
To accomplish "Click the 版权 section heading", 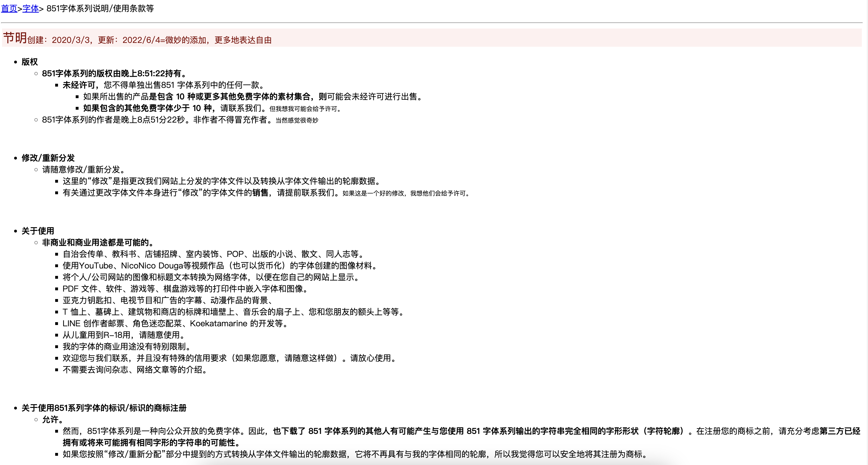I will (30, 62).
